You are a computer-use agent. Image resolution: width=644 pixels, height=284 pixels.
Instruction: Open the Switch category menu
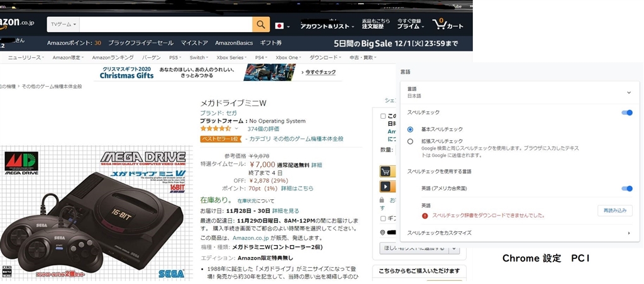click(199, 57)
